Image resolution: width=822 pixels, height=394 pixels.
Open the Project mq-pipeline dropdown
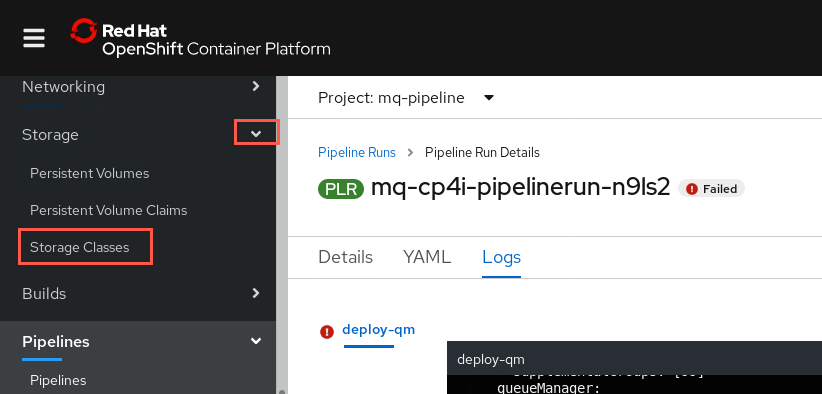pos(406,98)
